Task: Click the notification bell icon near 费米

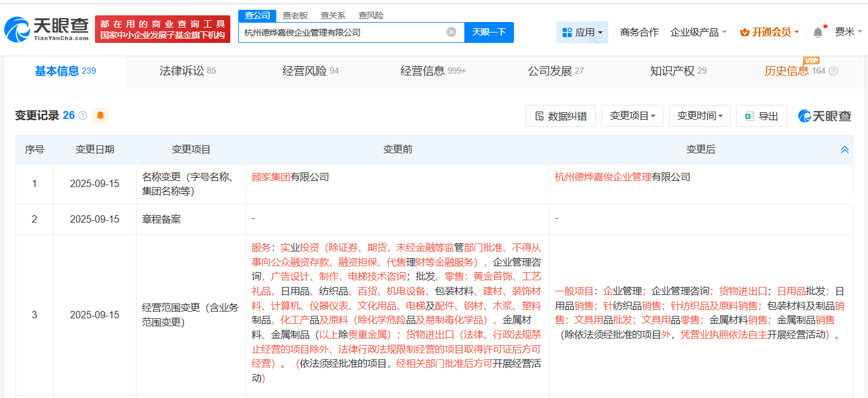Action: coord(817,31)
